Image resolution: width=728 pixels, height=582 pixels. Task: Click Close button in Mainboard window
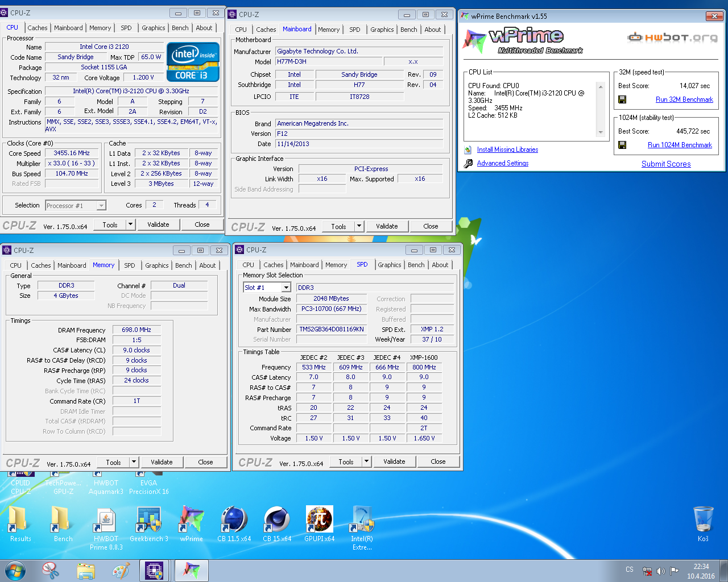pyautogui.click(x=431, y=226)
